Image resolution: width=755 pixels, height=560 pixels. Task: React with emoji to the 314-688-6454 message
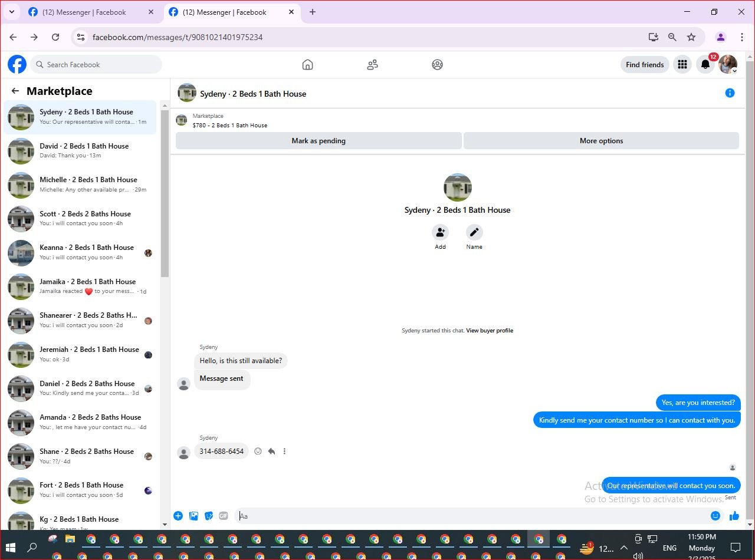(x=258, y=452)
